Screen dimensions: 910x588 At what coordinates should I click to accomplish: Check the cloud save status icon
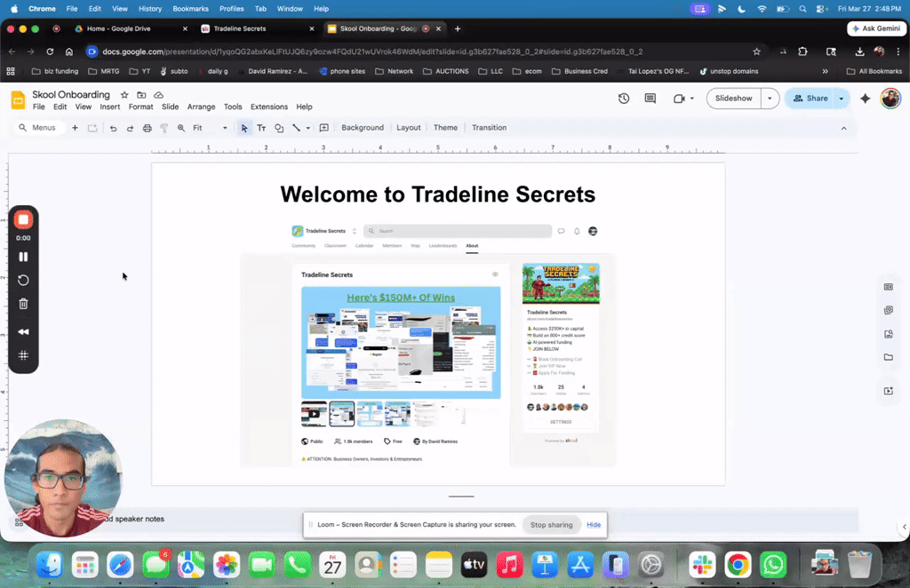[x=158, y=94]
